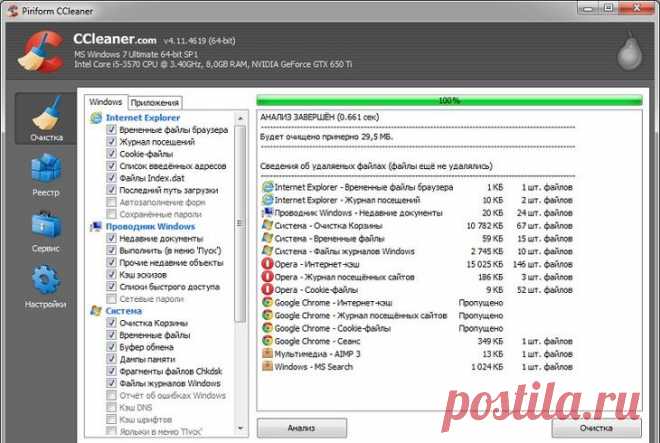Click icon of Проводник Windows - Недавние документы result
Viewport: 660px width, 443px height.
(x=267, y=213)
